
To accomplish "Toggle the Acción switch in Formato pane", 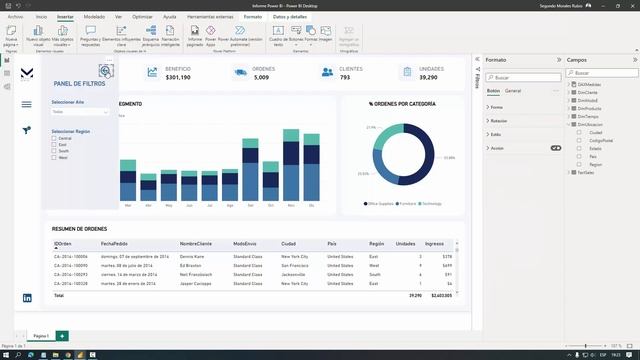I will tap(556, 148).
